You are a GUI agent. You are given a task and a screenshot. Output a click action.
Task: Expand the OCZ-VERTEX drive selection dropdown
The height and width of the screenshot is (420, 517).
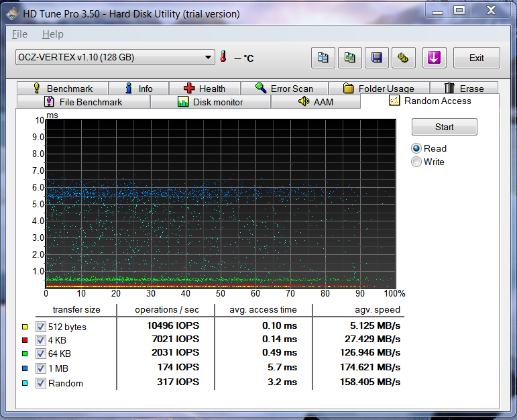(208, 58)
